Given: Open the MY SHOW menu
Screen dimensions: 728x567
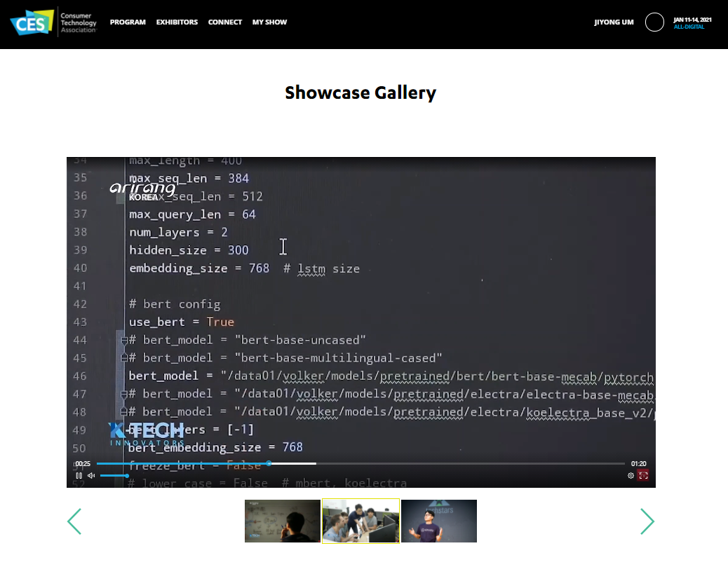Looking at the screenshot, I should [269, 22].
